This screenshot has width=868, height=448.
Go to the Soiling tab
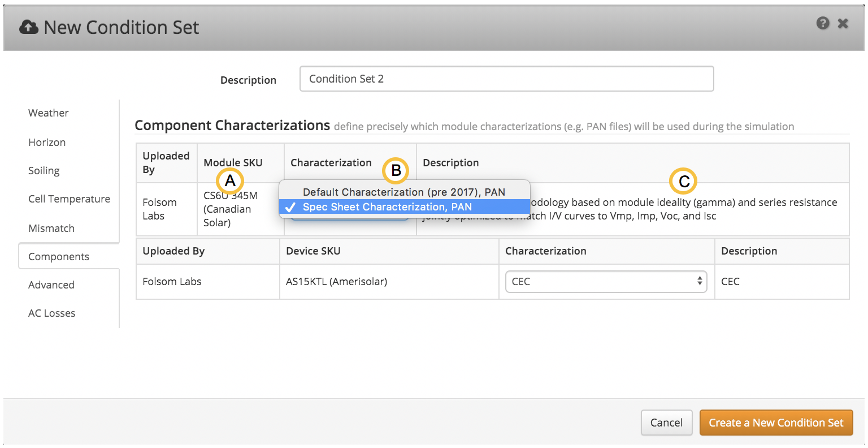(44, 171)
